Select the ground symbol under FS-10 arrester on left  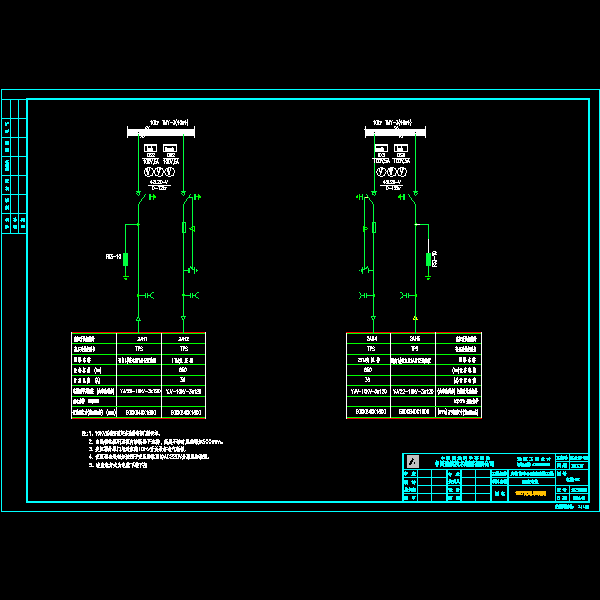pos(126,277)
